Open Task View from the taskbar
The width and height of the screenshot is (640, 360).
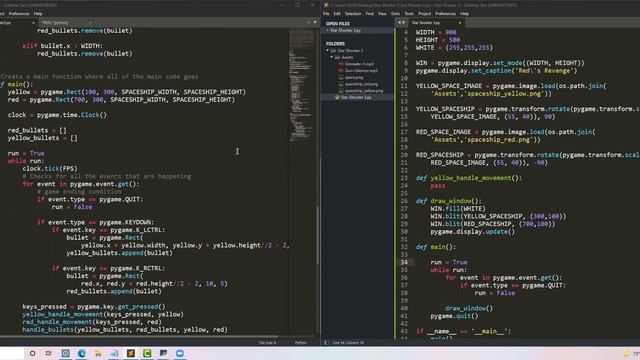49,353
